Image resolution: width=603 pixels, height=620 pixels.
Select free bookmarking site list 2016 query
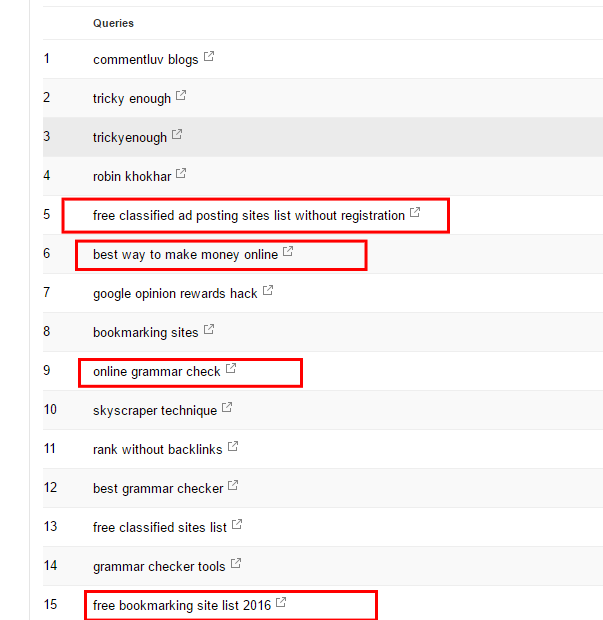pyautogui.click(x=182, y=605)
